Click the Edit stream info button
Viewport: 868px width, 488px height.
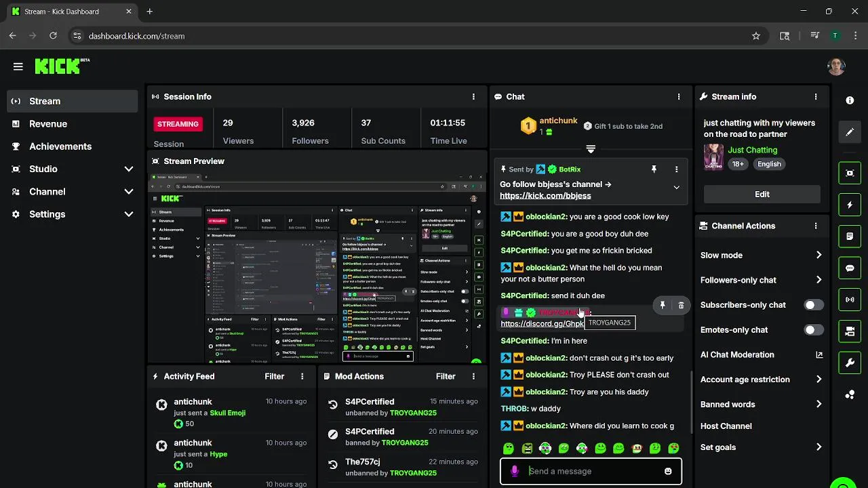(x=762, y=194)
